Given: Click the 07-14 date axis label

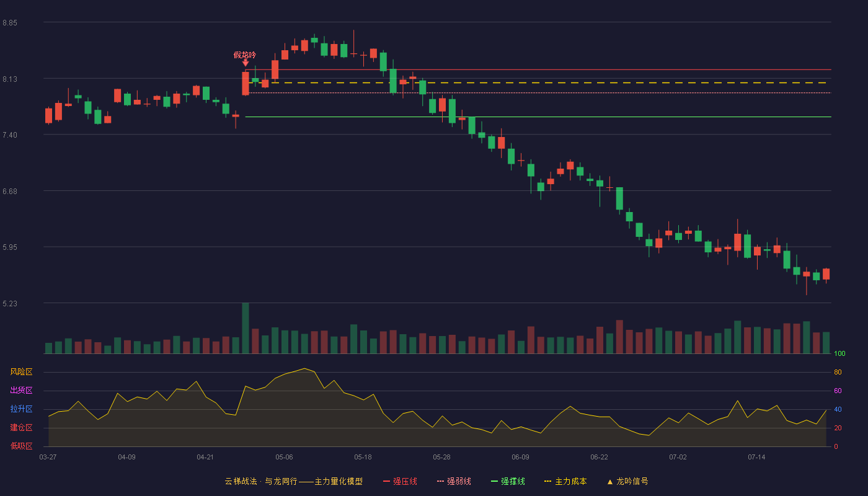Looking at the screenshot, I should 756,457.
